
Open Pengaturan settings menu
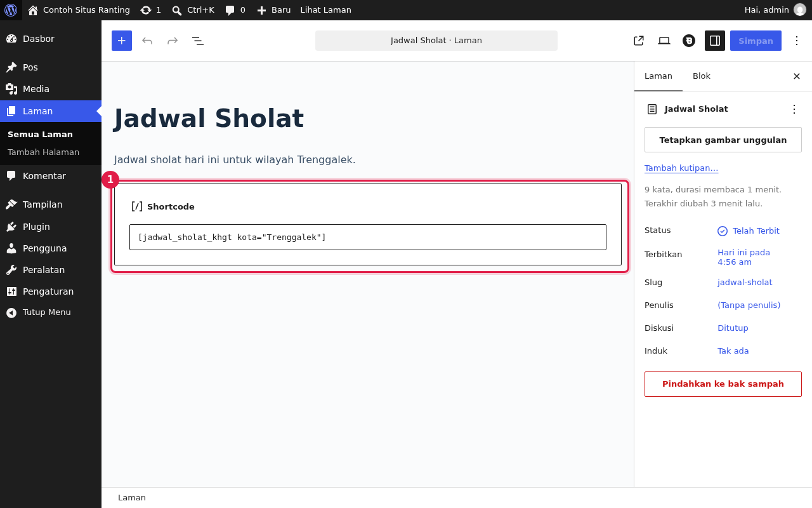click(51, 291)
